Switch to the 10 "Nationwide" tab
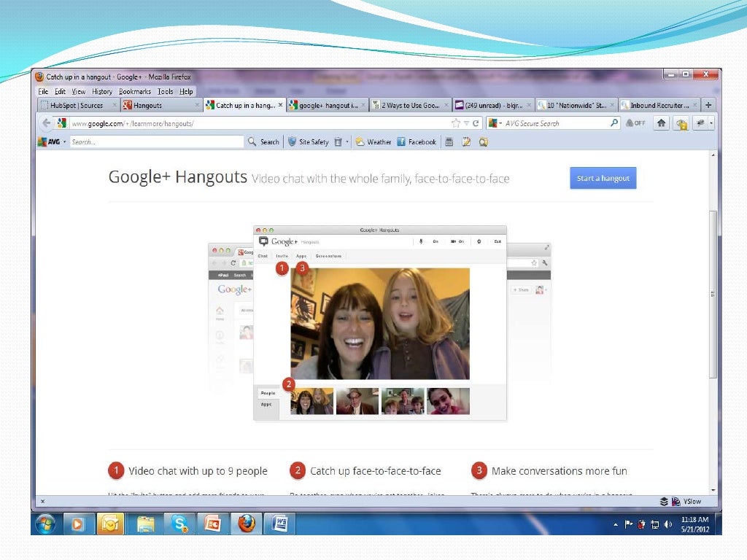 pyautogui.click(x=576, y=105)
